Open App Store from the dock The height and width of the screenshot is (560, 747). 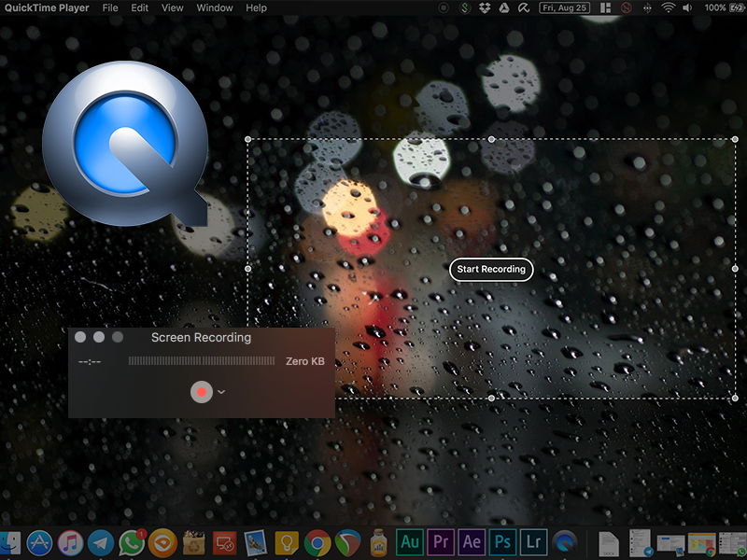point(39,543)
